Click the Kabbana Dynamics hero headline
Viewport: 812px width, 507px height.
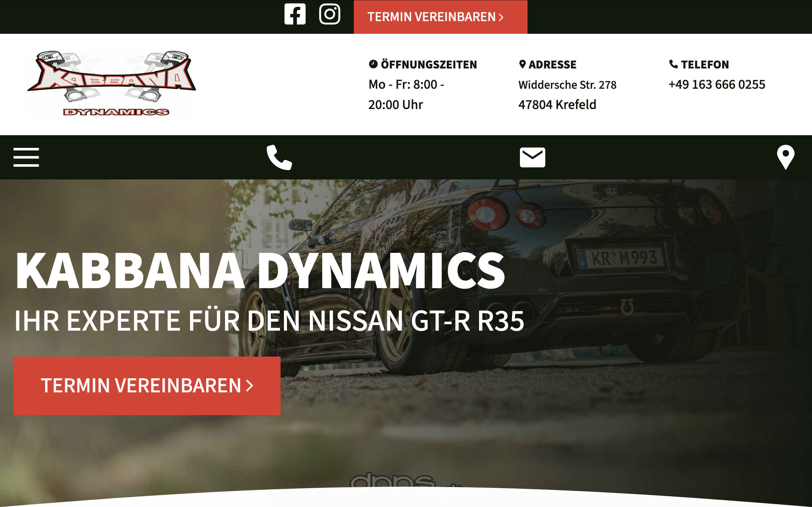[x=260, y=270]
